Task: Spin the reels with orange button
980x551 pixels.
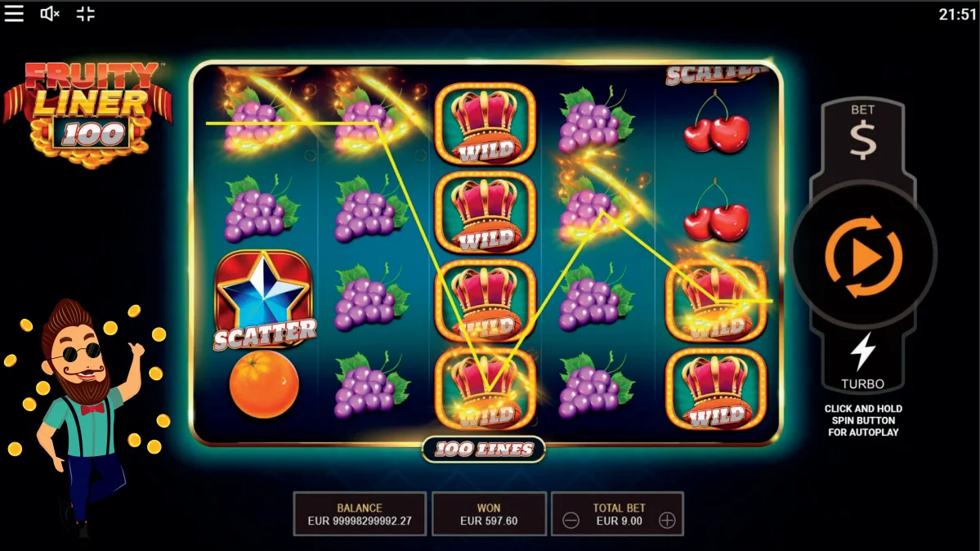Action: click(863, 257)
